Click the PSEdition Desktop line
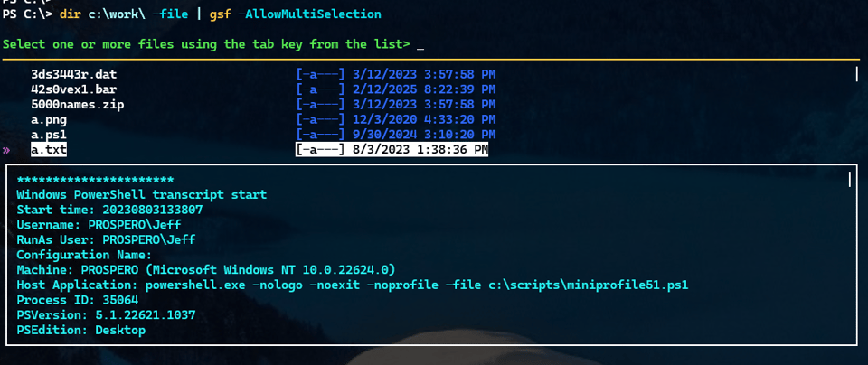Viewport: 868px width, 365px height. click(x=81, y=331)
